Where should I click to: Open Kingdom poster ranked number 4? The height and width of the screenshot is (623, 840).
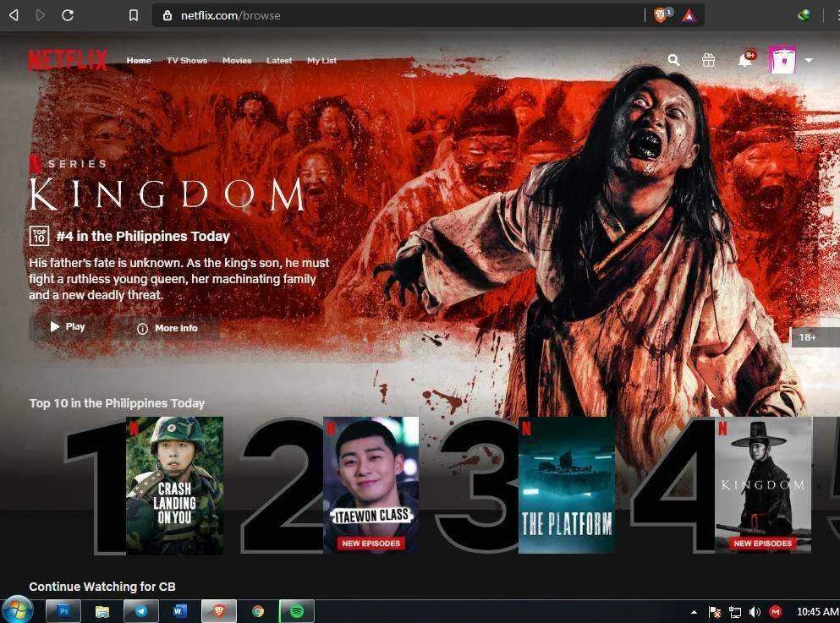pos(763,485)
